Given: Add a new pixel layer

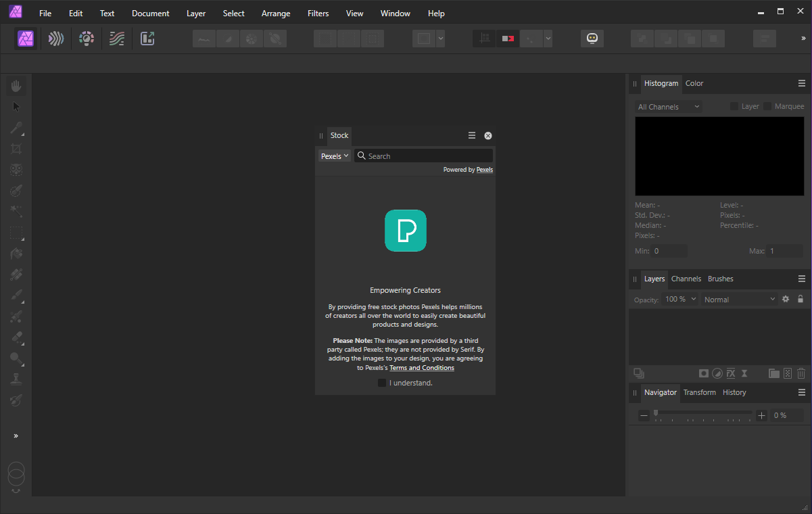Looking at the screenshot, I should 788,373.
